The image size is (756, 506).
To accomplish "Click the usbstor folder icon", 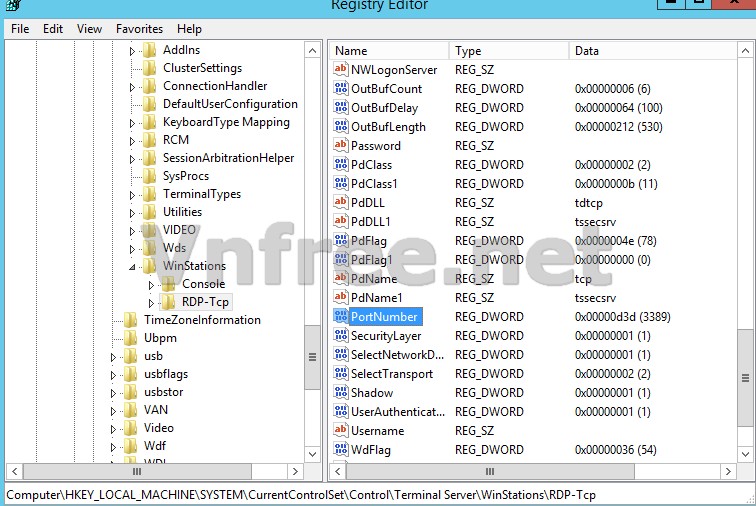I will [x=131, y=392].
